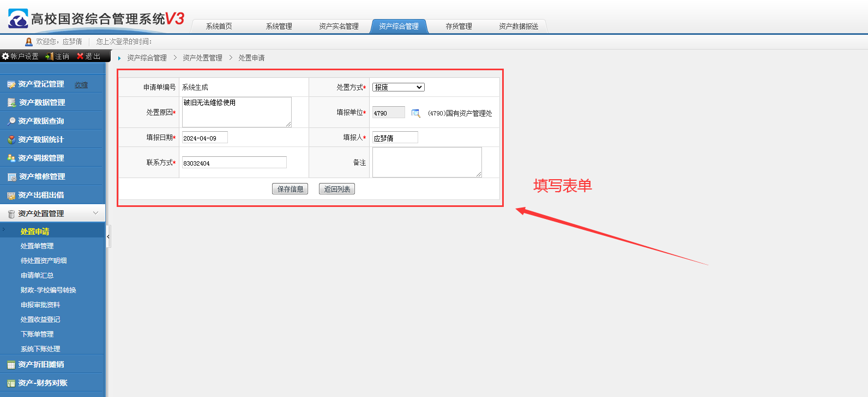The width and height of the screenshot is (868, 397).
Task: Open the 资产数据查询 sidebar section
Action: pos(41,121)
